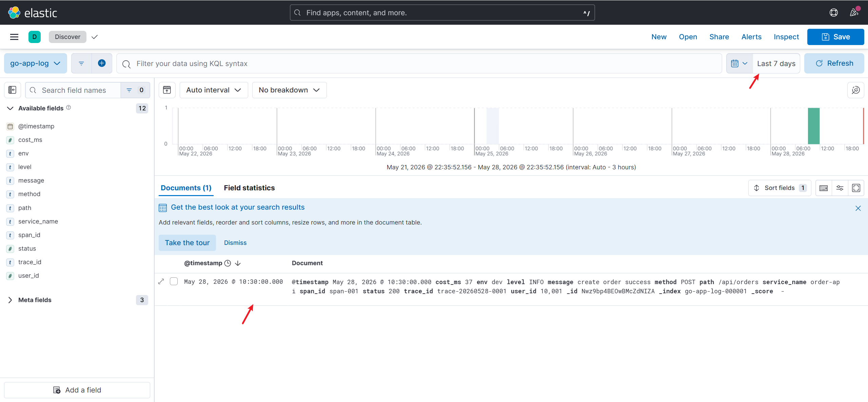Switch to the Field statistics tab
868x402 pixels.
click(249, 188)
